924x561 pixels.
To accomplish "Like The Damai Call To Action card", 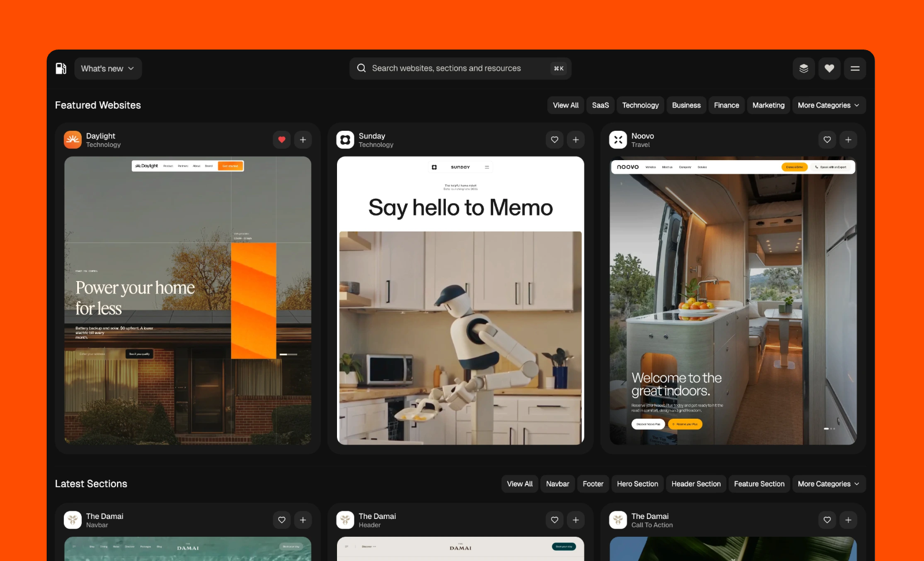I will (x=827, y=520).
